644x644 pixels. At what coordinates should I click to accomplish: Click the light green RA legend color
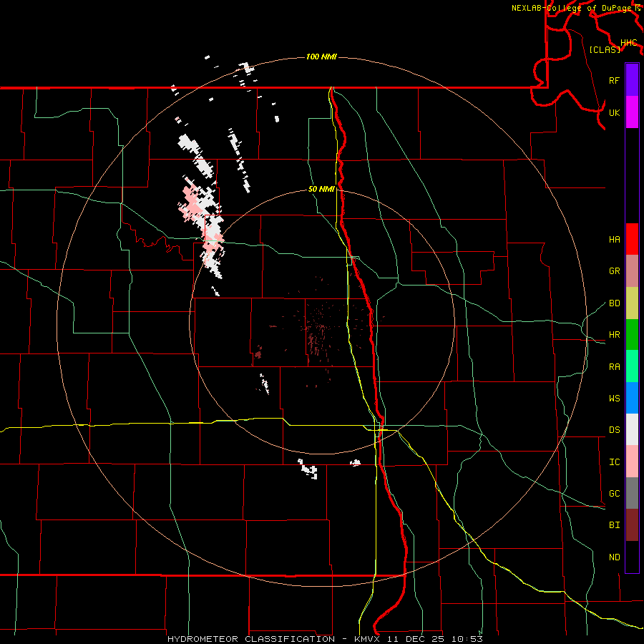pyautogui.click(x=632, y=366)
